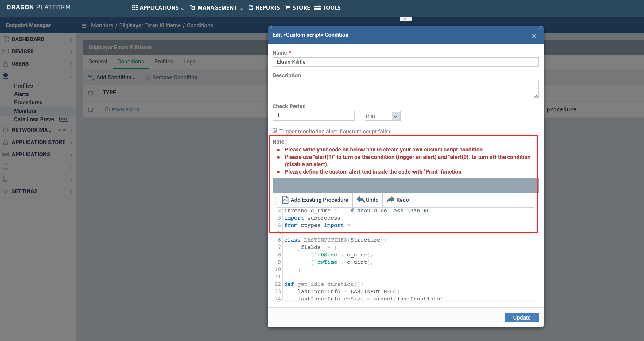Click the Reports document icon in top bar
Screen dimensions: 644x341
251,7
